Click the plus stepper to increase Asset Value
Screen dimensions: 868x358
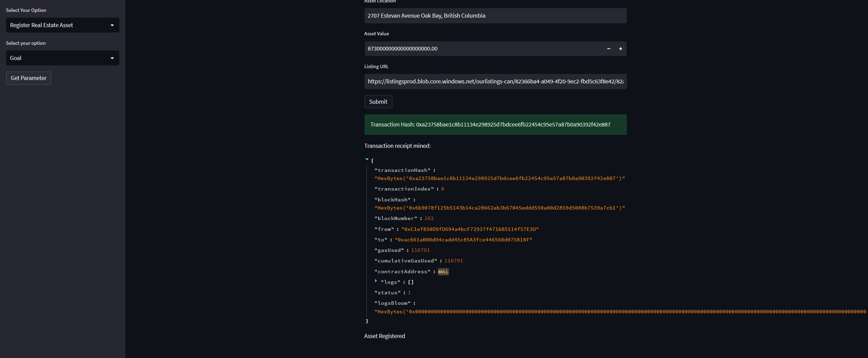pyautogui.click(x=620, y=48)
